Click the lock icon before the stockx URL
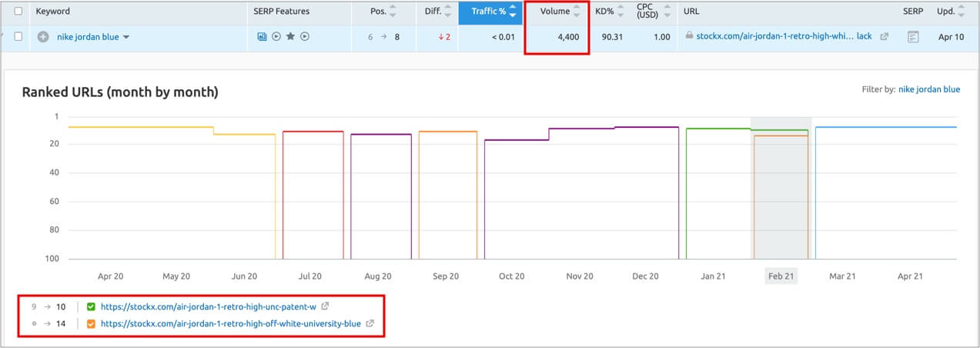Viewport: 980px width, 348px height. [689, 35]
